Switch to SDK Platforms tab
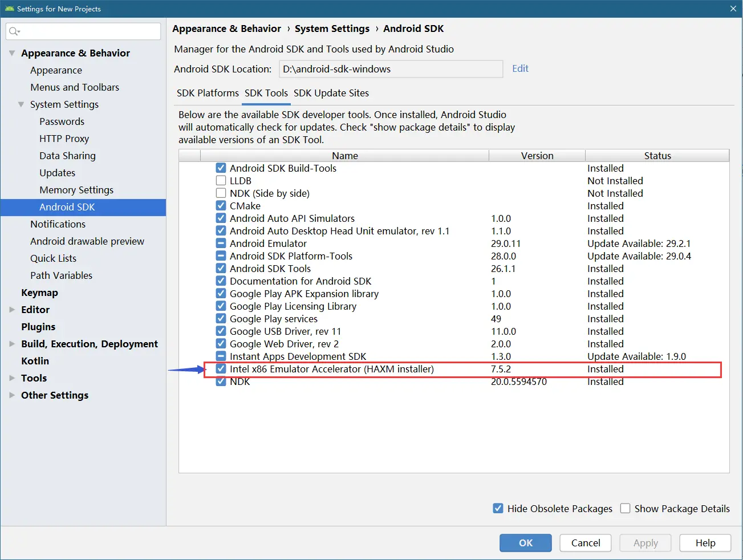Image resolution: width=743 pixels, height=560 pixels. pyautogui.click(x=208, y=93)
